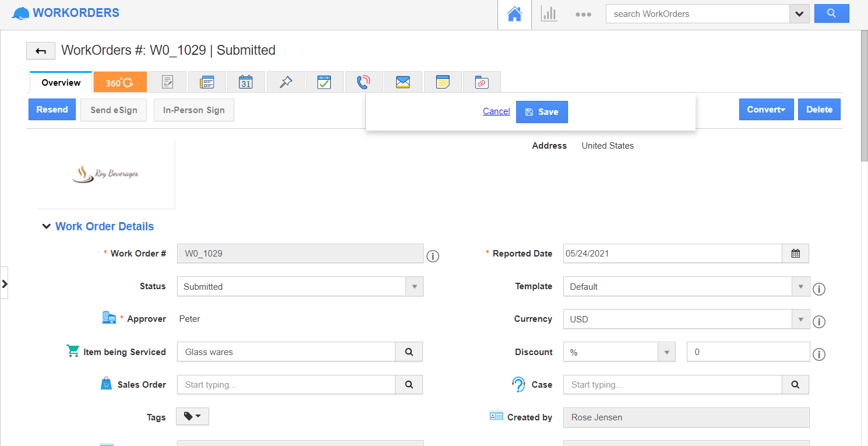Open the reports bar chart icon
Image resolution: width=868 pixels, height=446 pixels.
(x=549, y=15)
